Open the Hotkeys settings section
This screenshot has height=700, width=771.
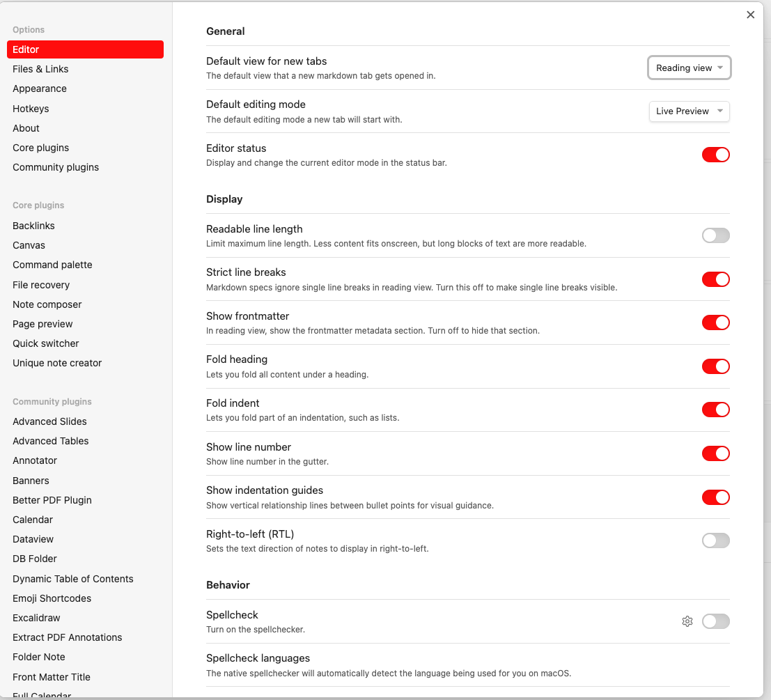click(31, 109)
